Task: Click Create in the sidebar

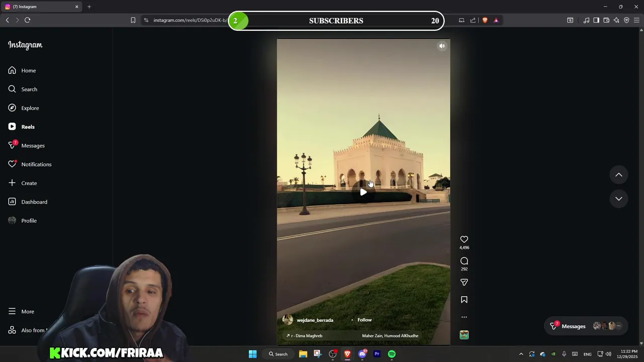Action: pyautogui.click(x=23, y=183)
